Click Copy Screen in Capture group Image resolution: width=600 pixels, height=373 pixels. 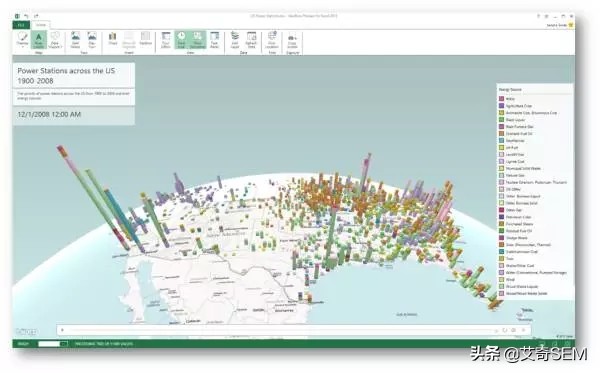tap(292, 40)
